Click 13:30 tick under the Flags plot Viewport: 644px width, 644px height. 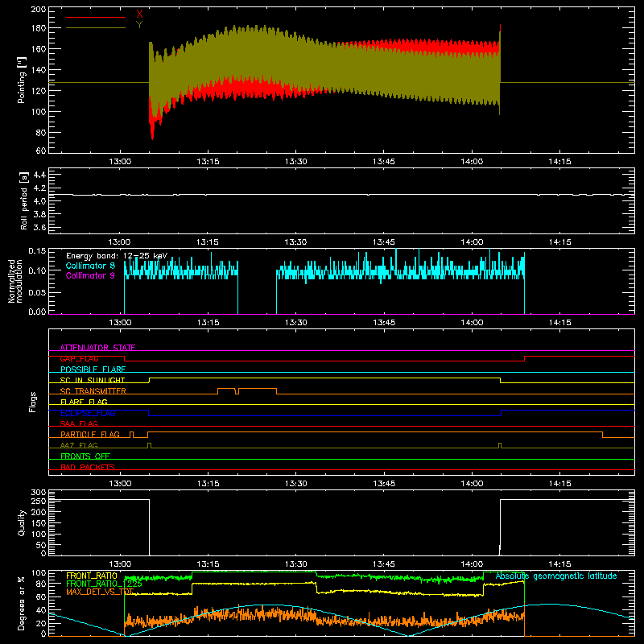(x=295, y=484)
